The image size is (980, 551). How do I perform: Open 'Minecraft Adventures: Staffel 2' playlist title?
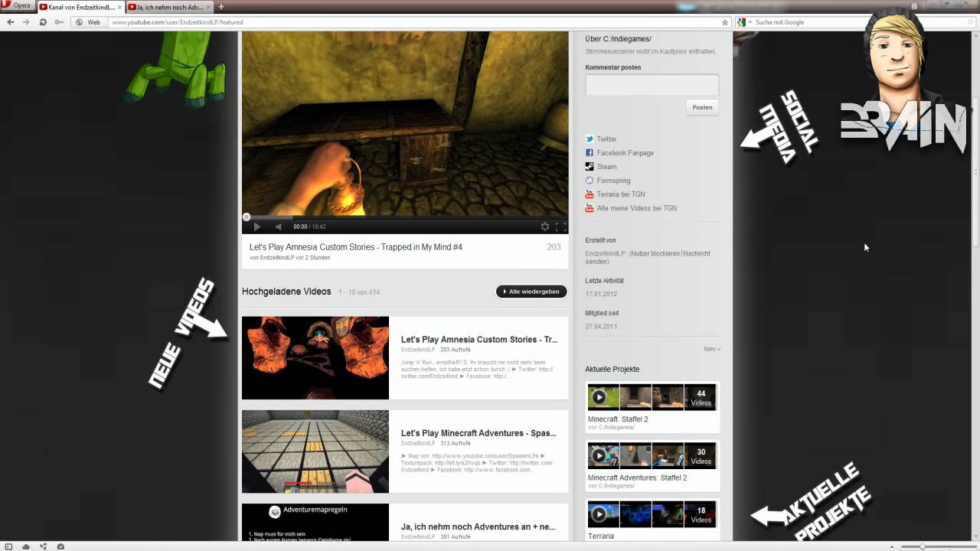(x=637, y=478)
